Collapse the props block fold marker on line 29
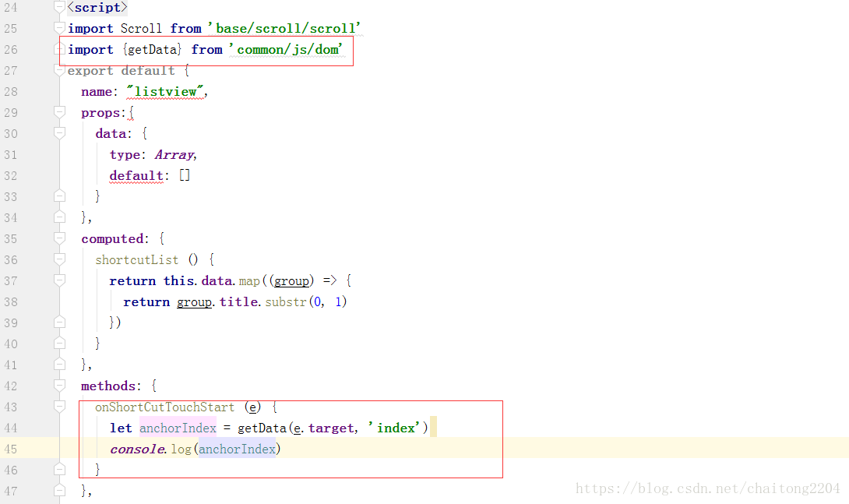849x504 pixels. click(x=59, y=112)
